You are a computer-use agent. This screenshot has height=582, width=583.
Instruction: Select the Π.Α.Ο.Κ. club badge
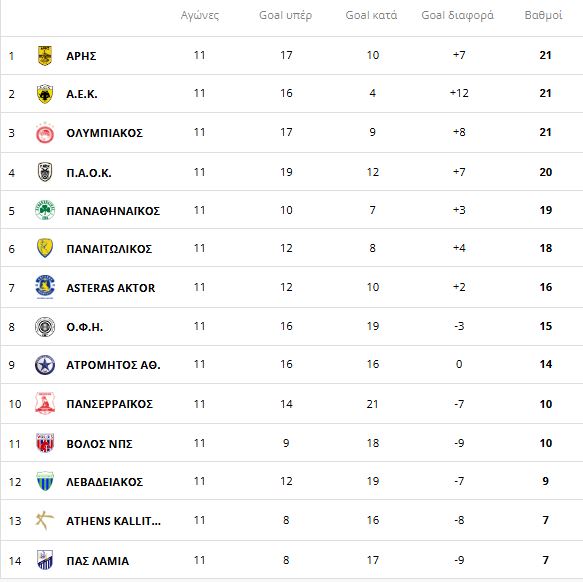point(45,173)
